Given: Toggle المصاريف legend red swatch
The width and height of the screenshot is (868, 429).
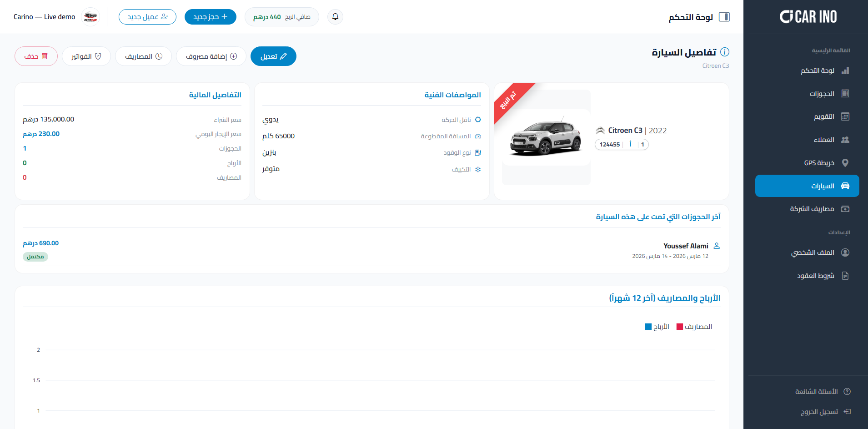Looking at the screenshot, I should point(680,327).
